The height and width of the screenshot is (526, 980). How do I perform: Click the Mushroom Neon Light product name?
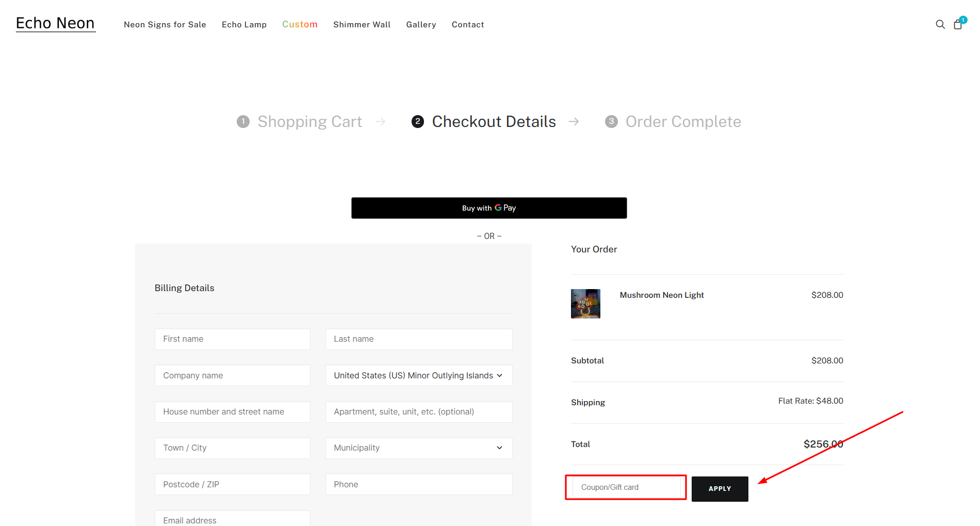coord(662,295)
